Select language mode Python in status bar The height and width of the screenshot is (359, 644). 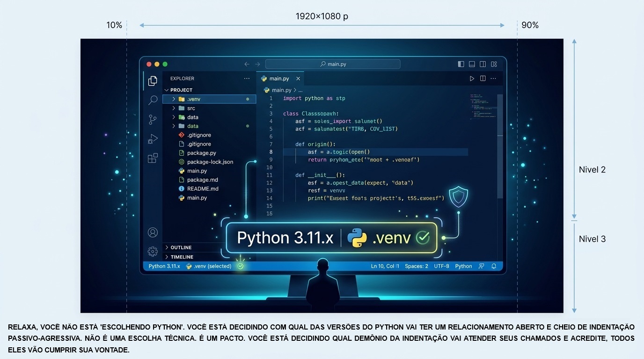[463, 266]
